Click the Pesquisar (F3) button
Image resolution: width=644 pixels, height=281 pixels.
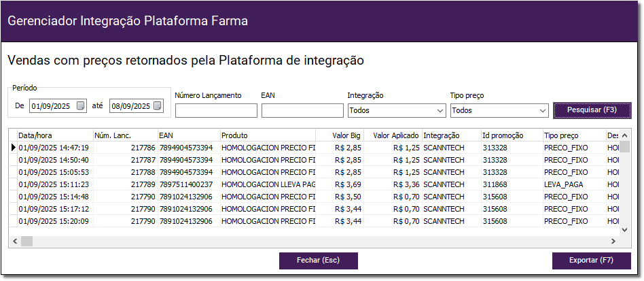592,110
